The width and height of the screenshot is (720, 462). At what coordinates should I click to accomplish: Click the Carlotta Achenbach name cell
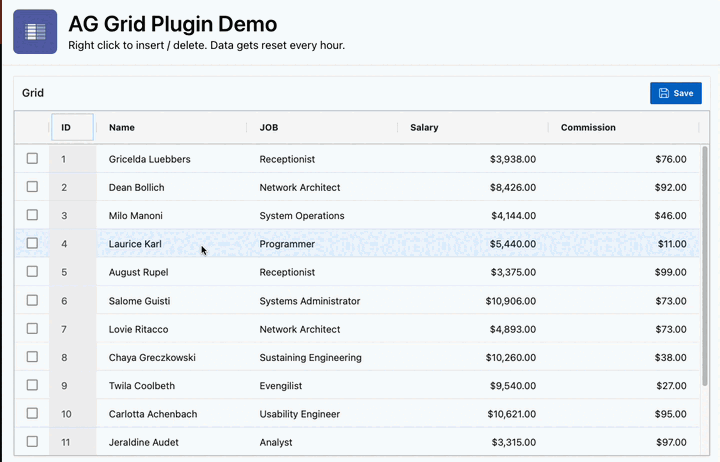pos(172,414)
